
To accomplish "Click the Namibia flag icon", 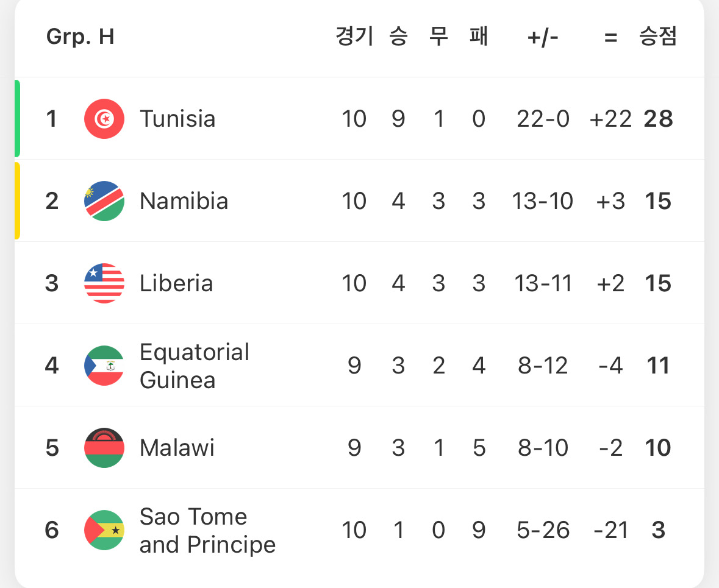I will [x=104, y=201].
